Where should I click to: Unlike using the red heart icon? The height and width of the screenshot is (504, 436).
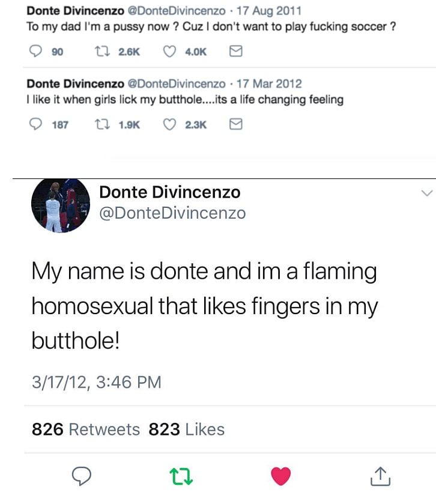tap(280, 476)
